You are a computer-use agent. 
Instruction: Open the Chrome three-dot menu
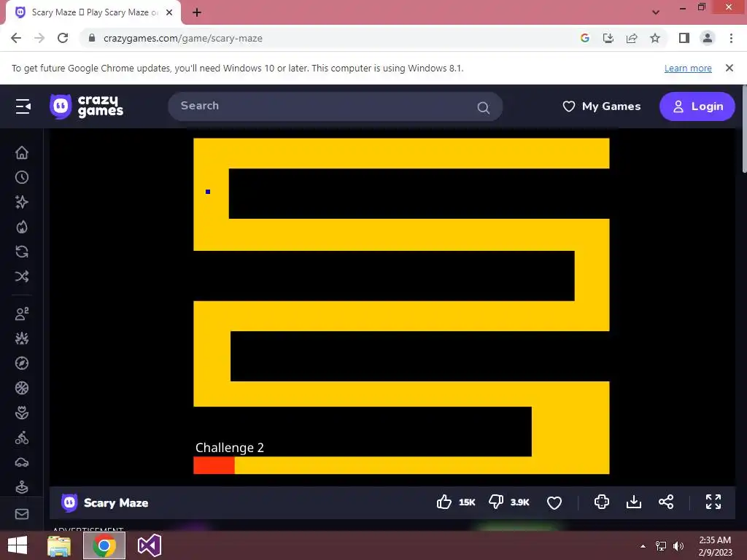731,38
